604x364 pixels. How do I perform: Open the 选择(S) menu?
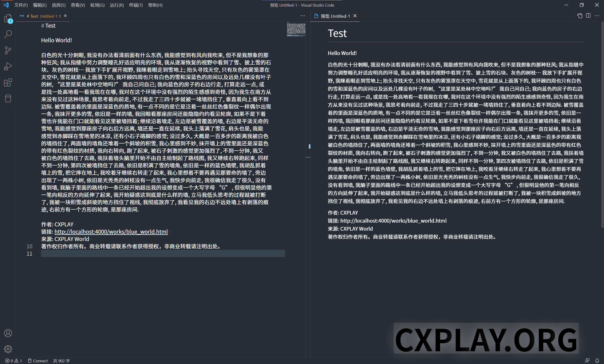coord(59,5)
